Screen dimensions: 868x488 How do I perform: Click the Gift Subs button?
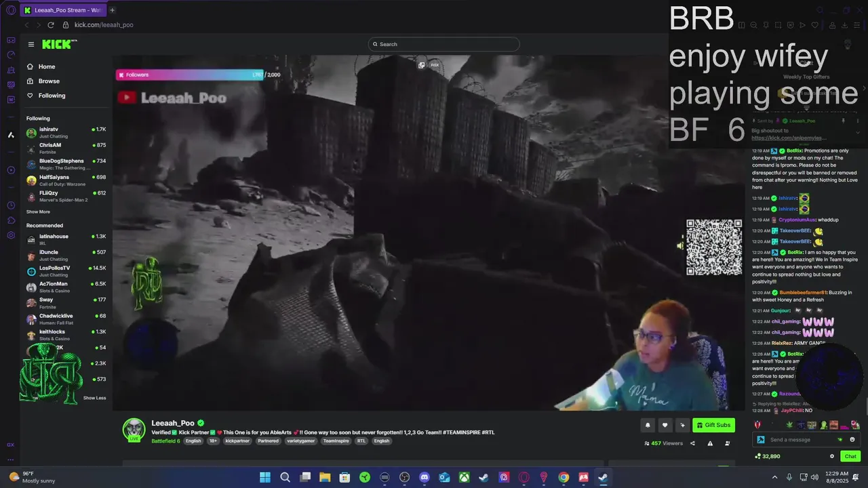pyautogui.click(x=713, y=425)
